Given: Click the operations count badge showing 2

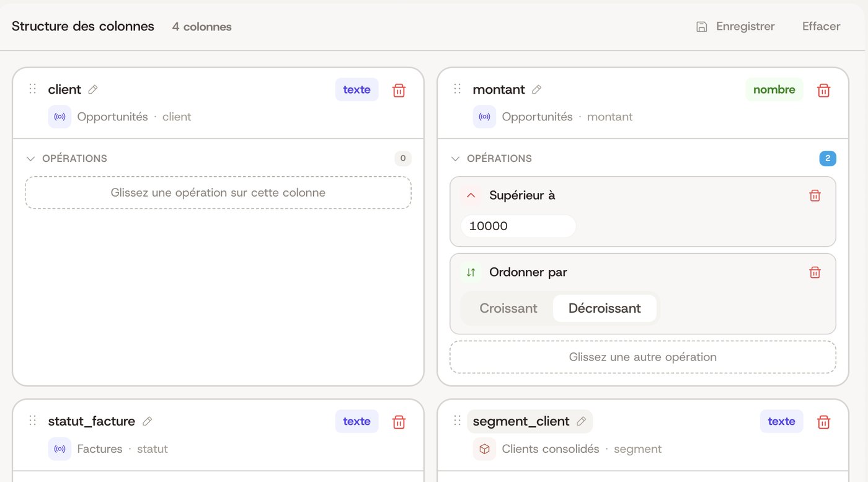Looking at the screenshot, I should [828, 159].
